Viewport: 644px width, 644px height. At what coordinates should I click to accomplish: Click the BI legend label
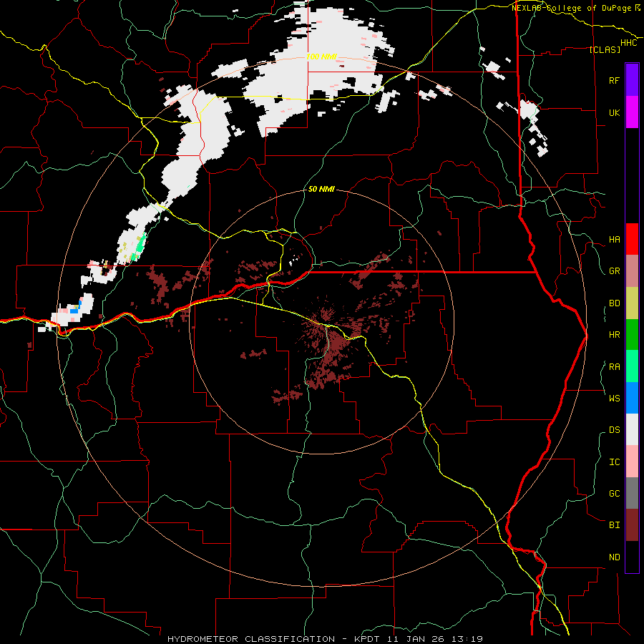[614, 525]
